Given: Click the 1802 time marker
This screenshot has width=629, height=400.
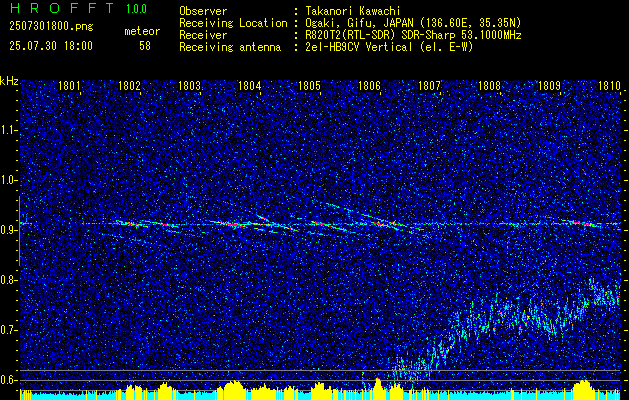Looking at the screenshot, I should tap(130, 86).
